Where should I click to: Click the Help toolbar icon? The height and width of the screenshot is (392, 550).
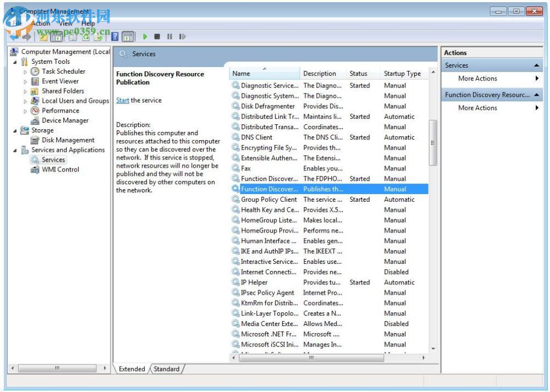114,36
